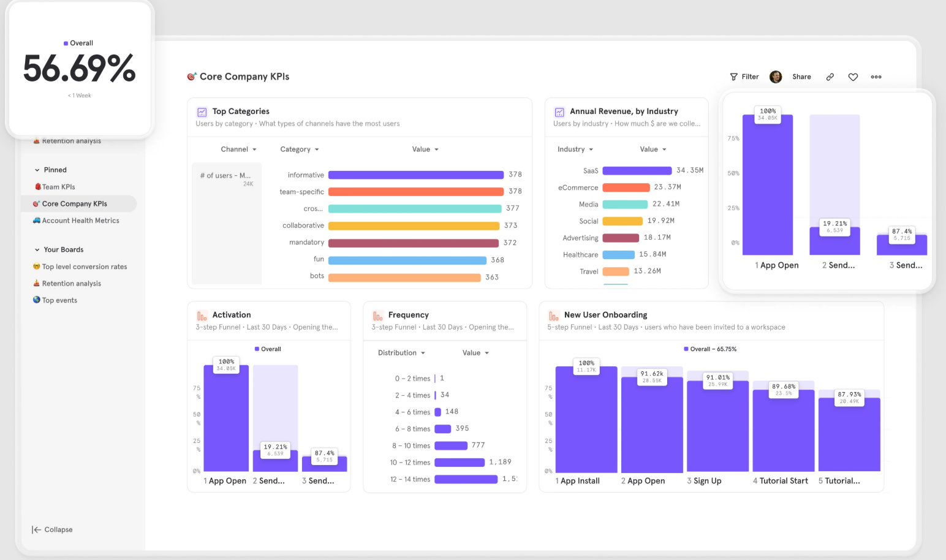Screen dimensions: 946x560
Task: Toggle the heart favorite icon
Action: 853,77
